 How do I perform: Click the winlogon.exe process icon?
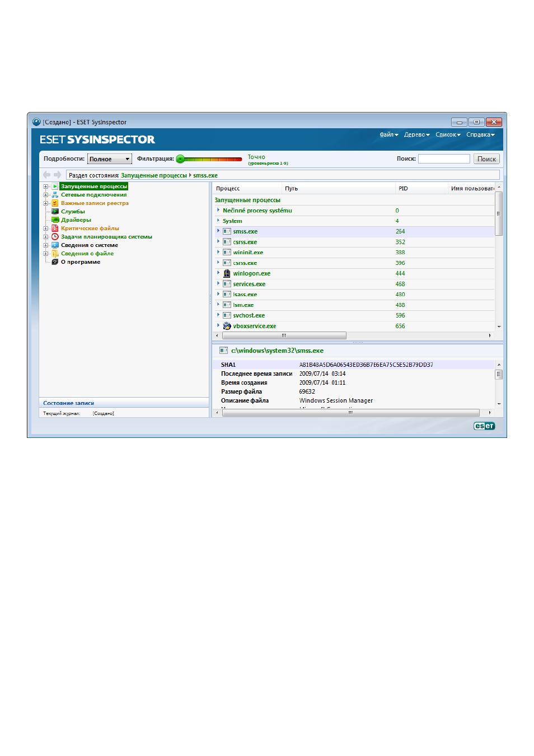227,273
